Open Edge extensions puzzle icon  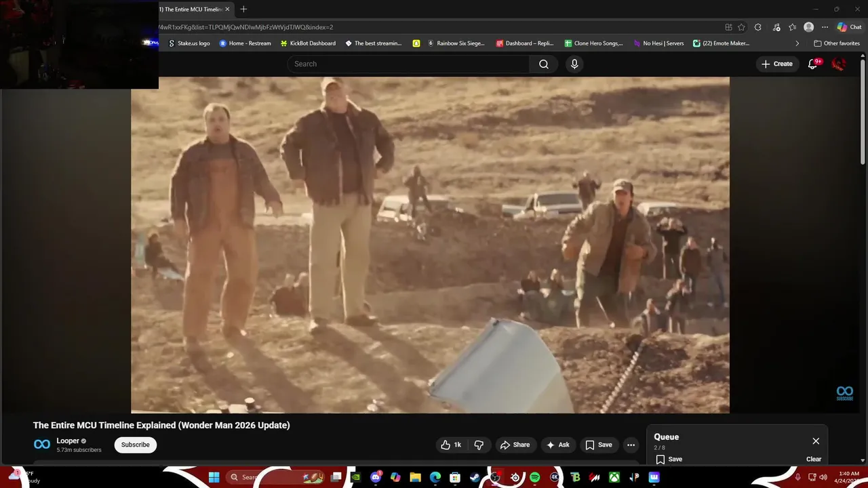coord(758,27)
